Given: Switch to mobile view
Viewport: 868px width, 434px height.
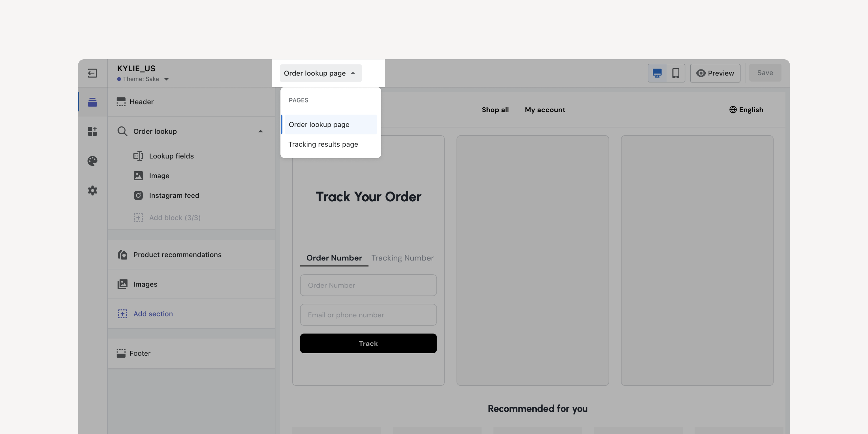Looking at the screenshot, I should point(676,73).
